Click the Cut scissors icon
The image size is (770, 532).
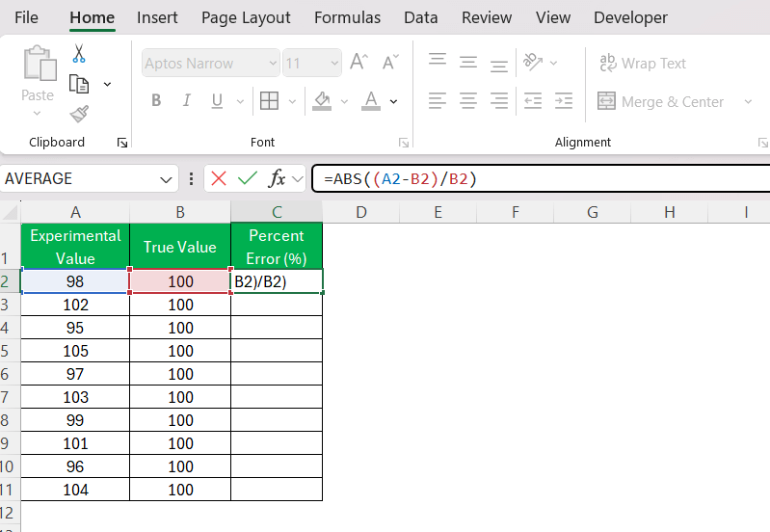pos(79,54)
